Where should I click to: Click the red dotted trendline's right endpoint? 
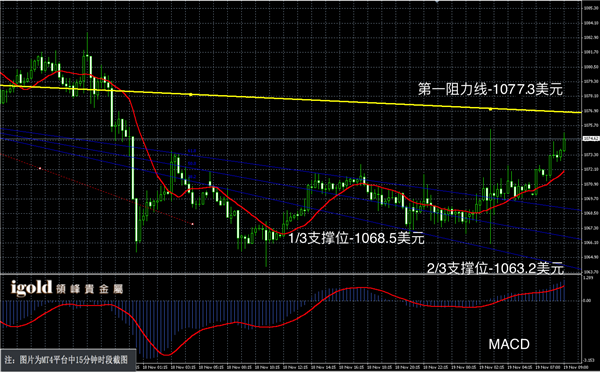[x=192, y=224]
